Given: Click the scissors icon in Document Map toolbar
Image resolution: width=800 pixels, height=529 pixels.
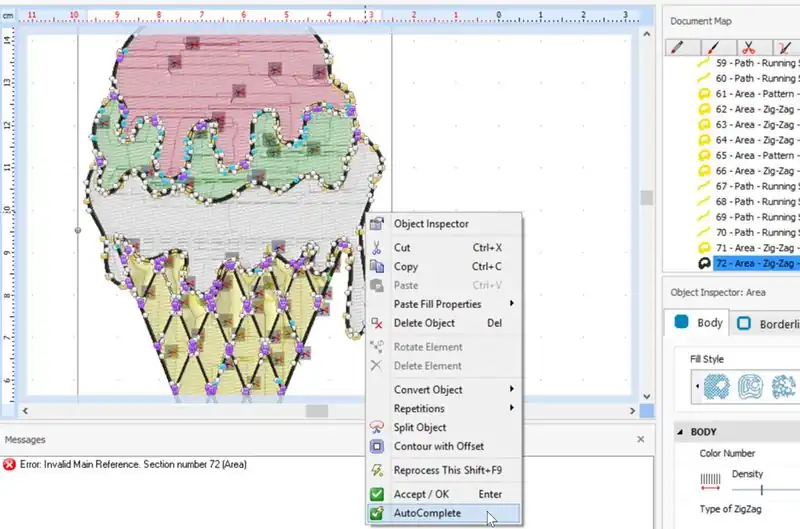Looking at the screenshot, I should pyautogui.click(x=747, y=47).
